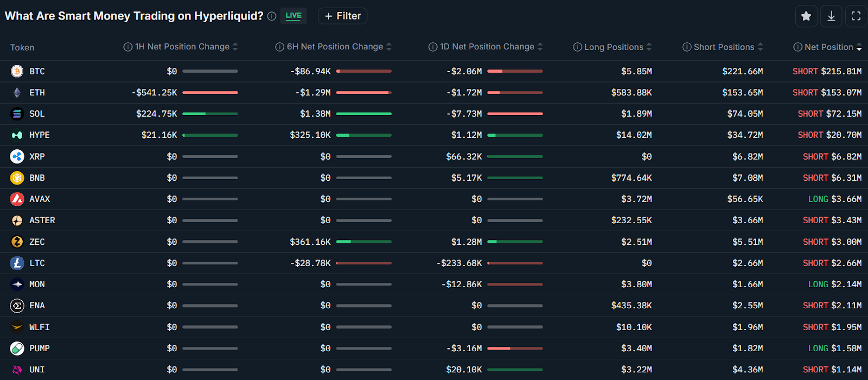Click the Token column header

coord(22,48)
